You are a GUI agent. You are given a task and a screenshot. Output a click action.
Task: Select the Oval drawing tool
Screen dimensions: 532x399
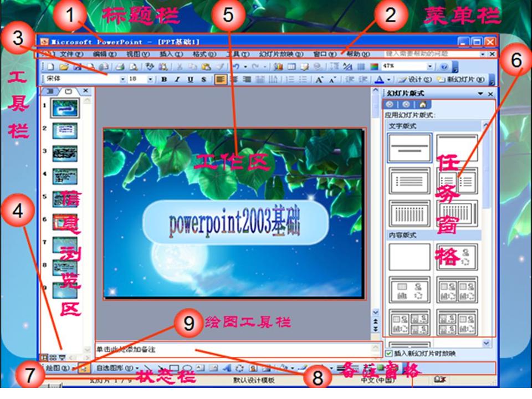187,368
